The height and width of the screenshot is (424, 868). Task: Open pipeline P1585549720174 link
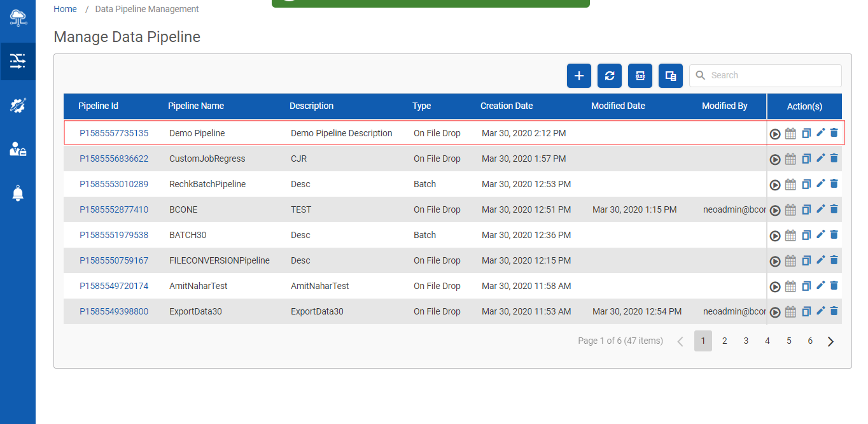point(114,286)
